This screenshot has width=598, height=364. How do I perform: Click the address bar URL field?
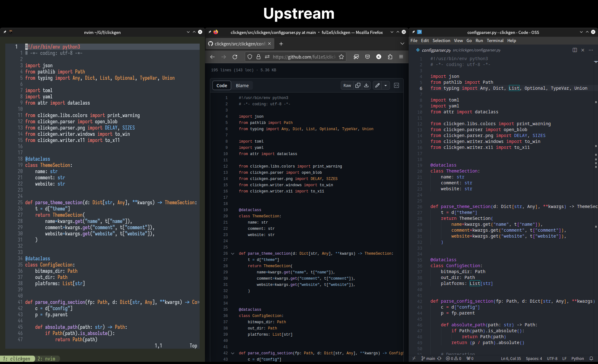click(x=304, y=57)
